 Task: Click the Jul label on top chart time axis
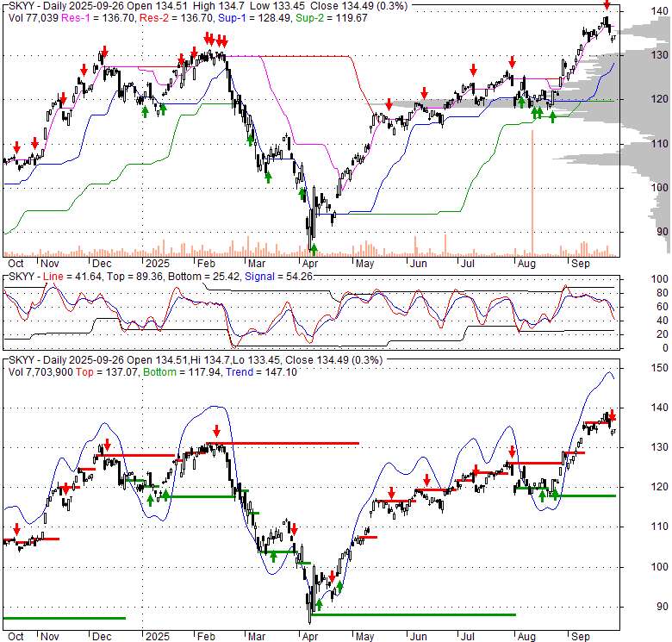pyautogui.click(x=467, y=264)
